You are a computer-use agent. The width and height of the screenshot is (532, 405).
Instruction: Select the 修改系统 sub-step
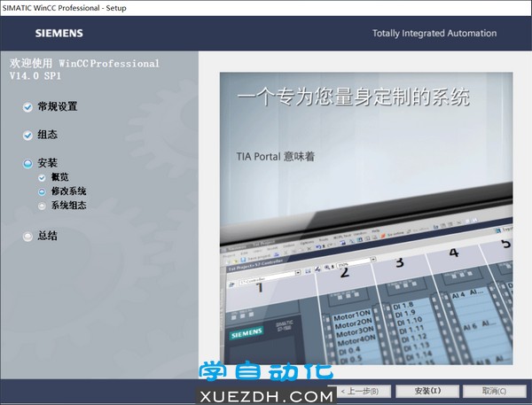click(x=68, y=191)
